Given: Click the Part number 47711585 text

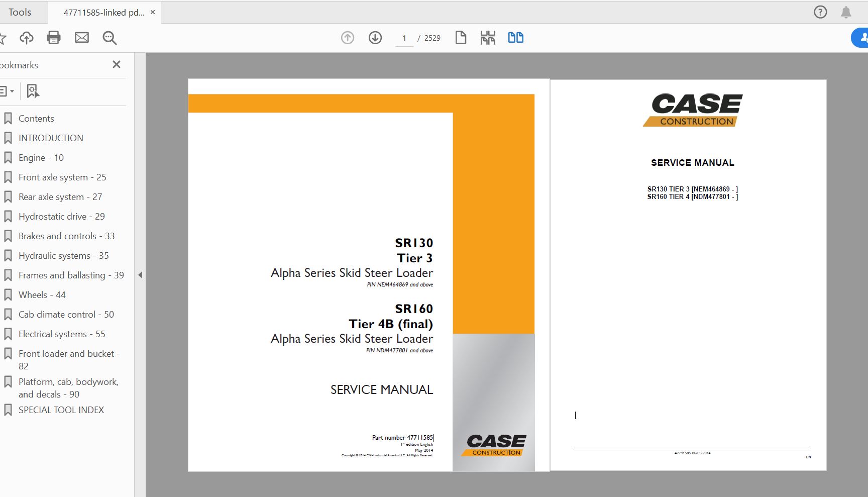Looking at the screenshot, I should (402, 438).
